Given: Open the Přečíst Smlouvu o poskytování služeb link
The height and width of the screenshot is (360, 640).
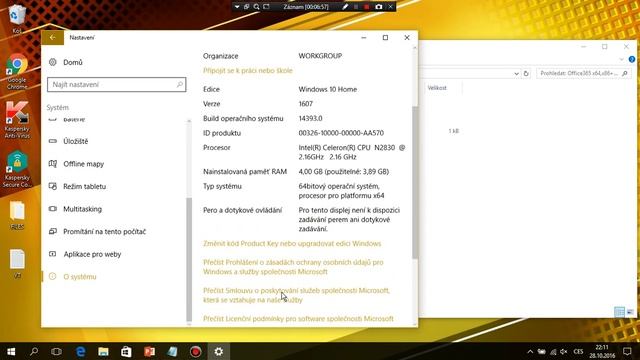Looking at the screenshot, I should click(296, 295).
